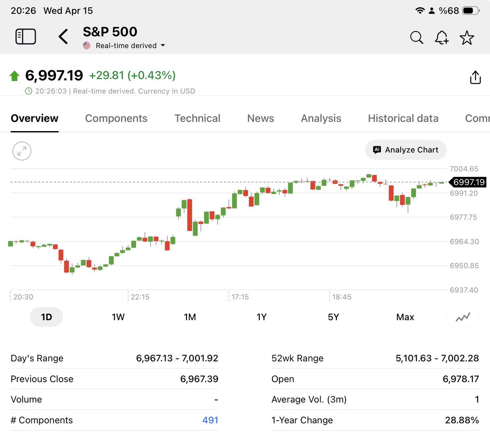The height and width of the screenshot is (448, 490).
Task: Click the Analyze Chart button
Action: click(x=405, y=150)
